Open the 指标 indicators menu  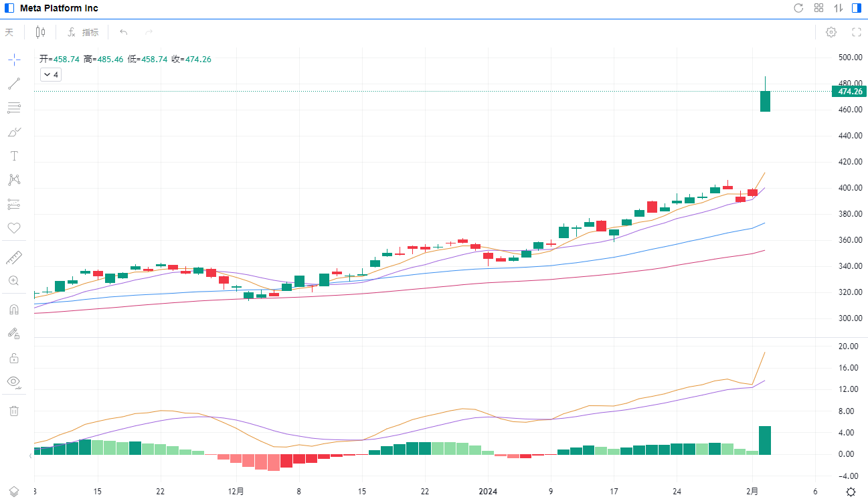84,32
